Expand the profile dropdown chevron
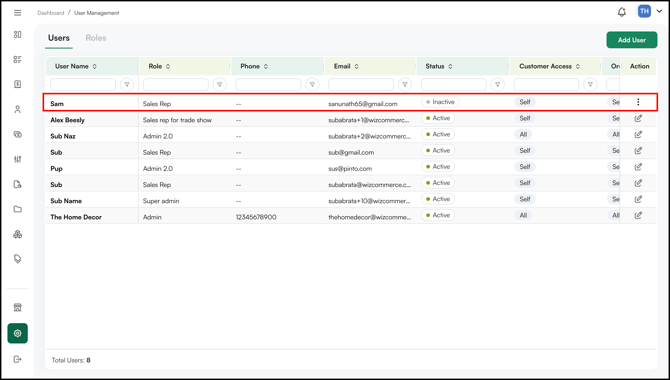 pos(659,12)
